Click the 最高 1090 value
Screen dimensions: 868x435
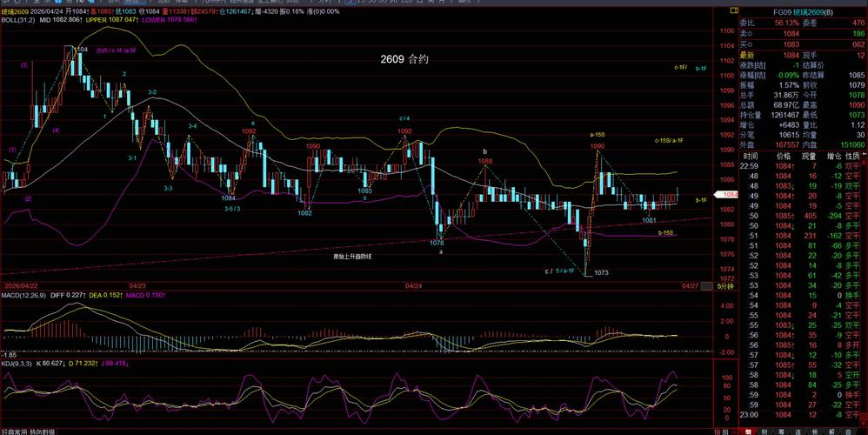point(857,105)
